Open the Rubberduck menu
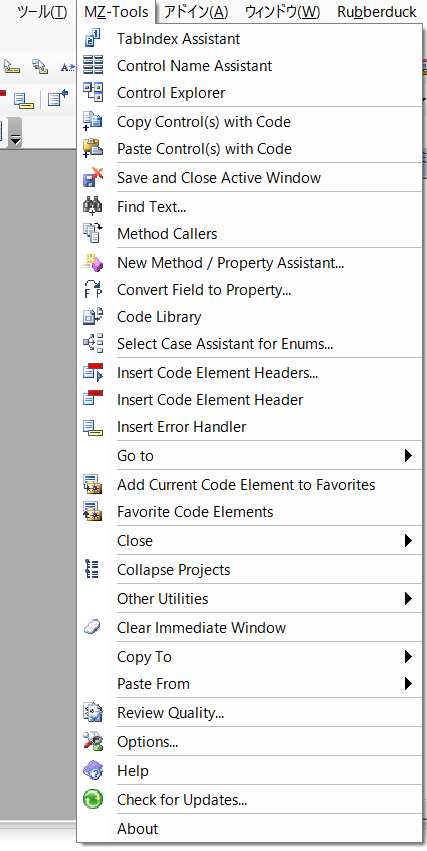 tap(377, 11)
